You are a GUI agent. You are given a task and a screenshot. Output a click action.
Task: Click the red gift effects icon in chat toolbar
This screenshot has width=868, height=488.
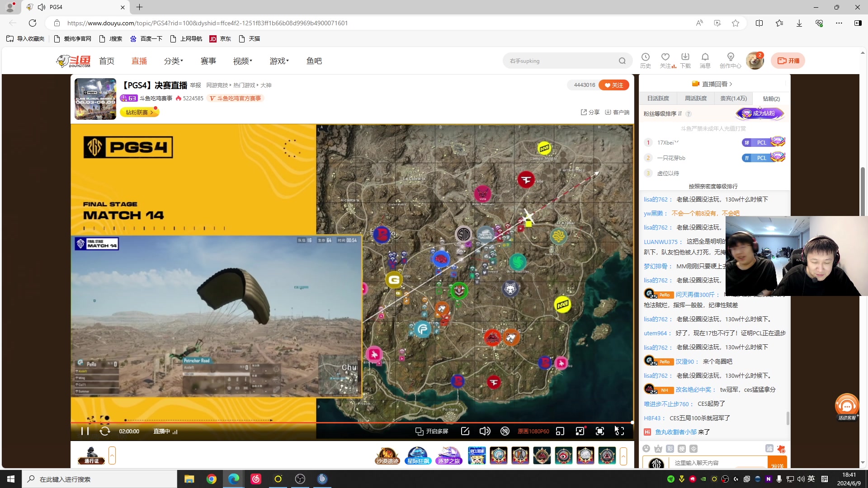click(781, 449)
